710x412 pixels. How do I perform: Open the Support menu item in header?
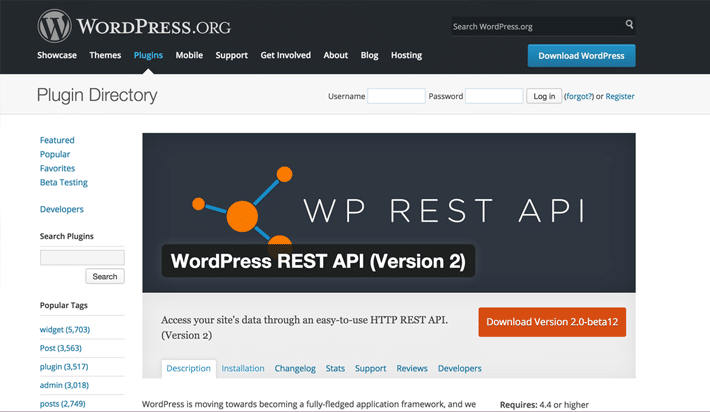(231, 55)
